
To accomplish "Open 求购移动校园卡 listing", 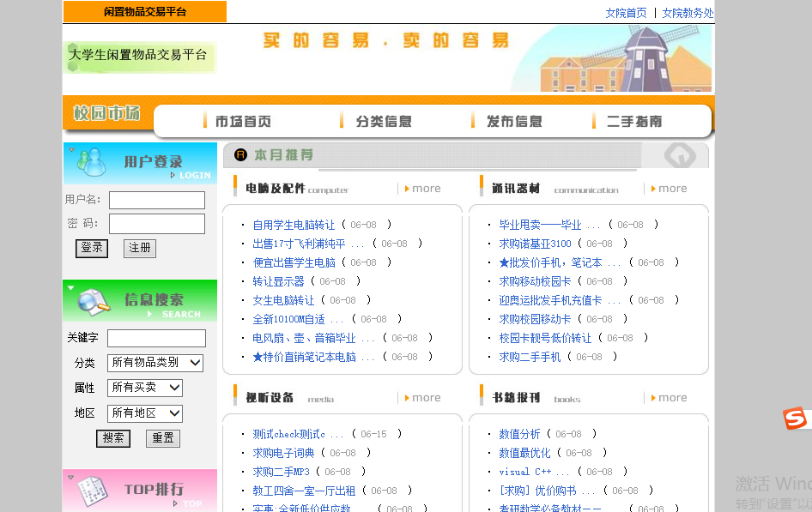I will [535, 281].
